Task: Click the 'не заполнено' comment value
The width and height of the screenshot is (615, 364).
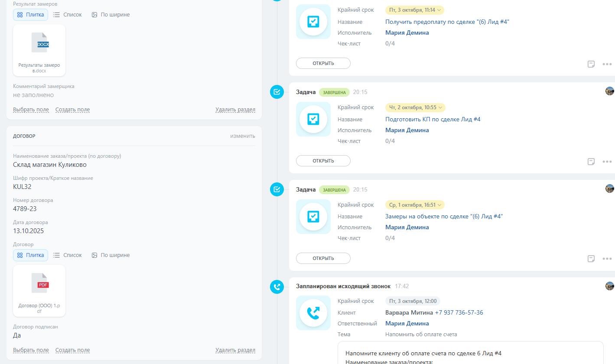Action: pos(33,95)
